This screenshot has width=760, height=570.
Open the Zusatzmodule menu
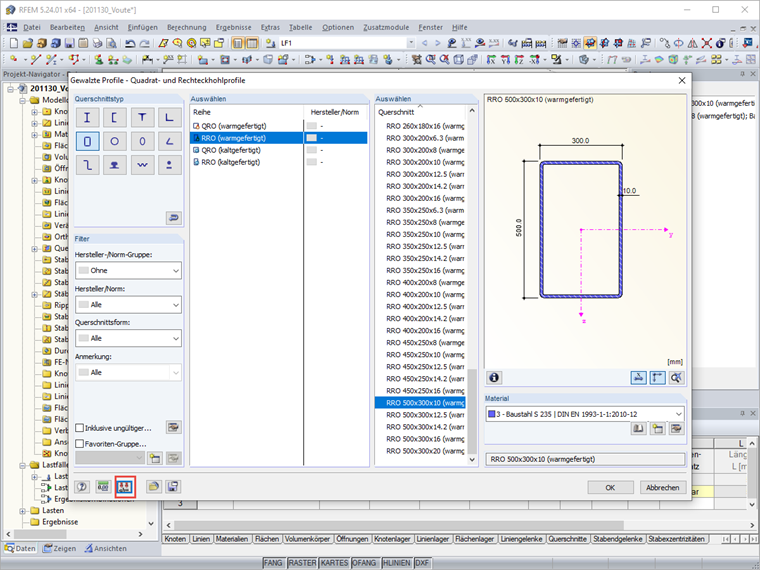click(386, 28)
